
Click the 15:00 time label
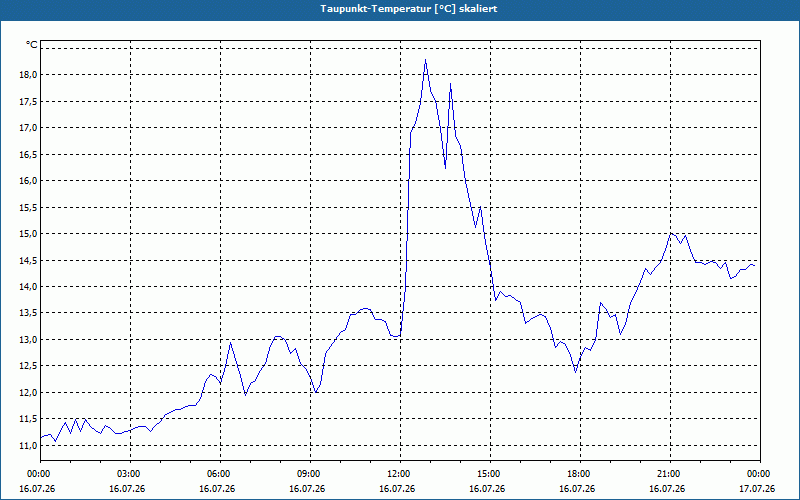coord(490,474)
